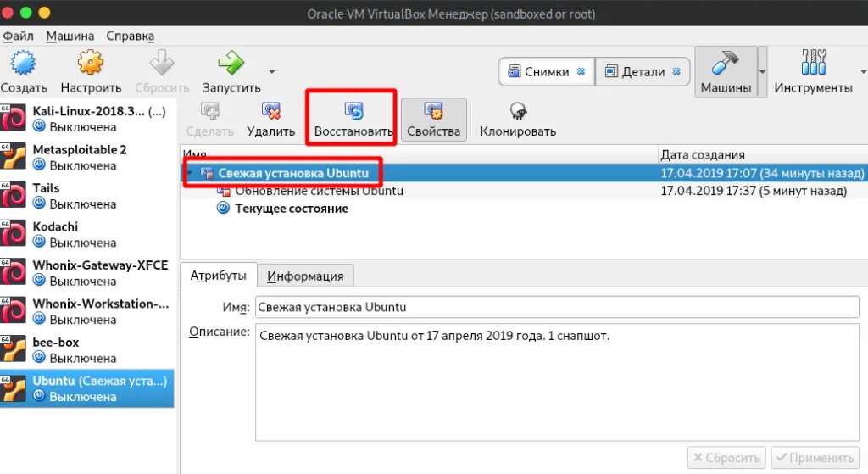Select the Tails virtual machine
The height and width of the screenshot is (474, 868).
click(87, 196)
